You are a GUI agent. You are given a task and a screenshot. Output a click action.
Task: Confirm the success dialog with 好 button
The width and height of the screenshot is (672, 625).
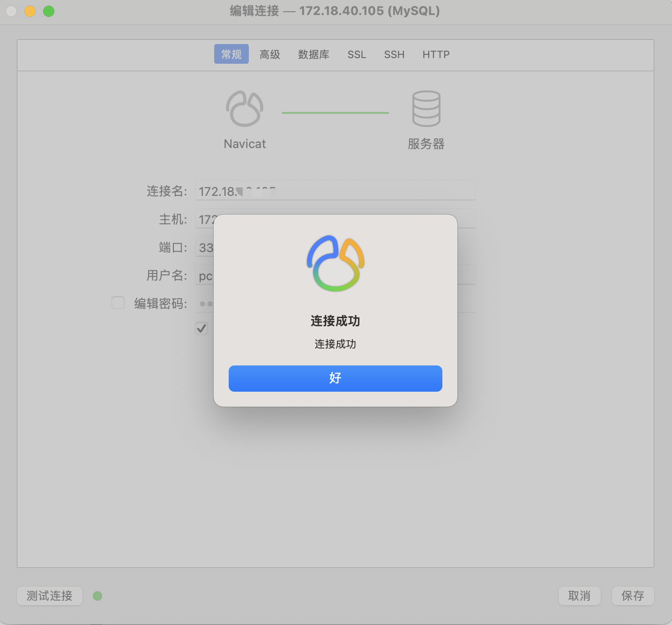[335, 378]
